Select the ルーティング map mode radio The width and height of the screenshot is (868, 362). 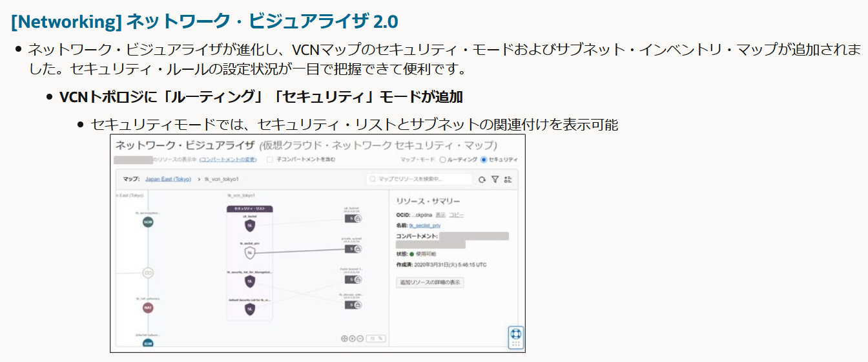442,160
